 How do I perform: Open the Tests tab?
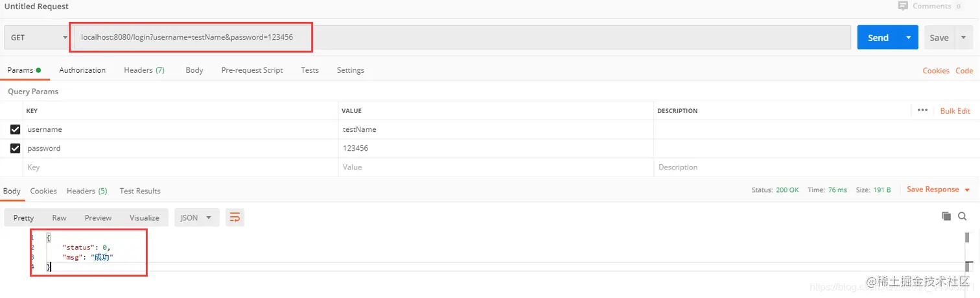click(310, 70)
